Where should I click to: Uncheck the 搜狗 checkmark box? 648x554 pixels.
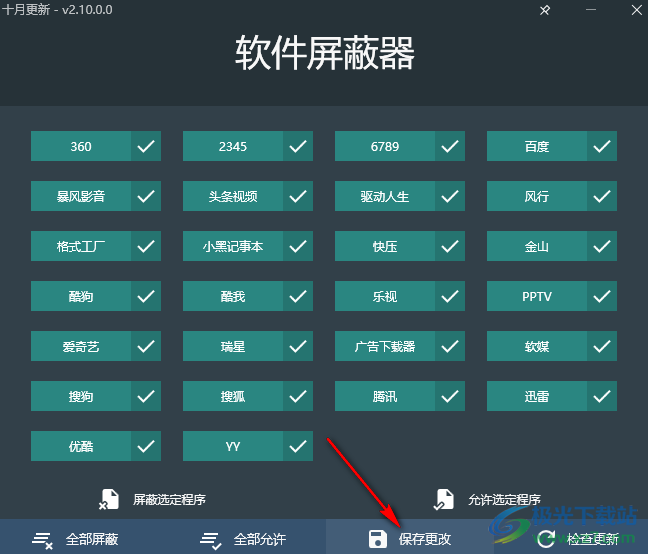pos(146,396)
